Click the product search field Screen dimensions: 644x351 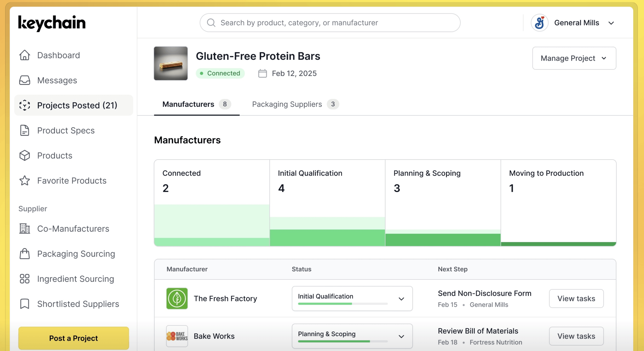point(330,23)
